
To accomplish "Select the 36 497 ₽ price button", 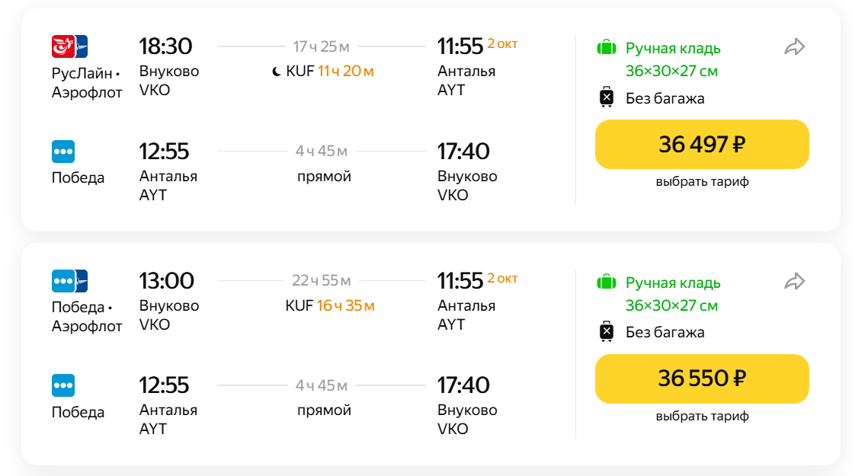I will 701,144.
